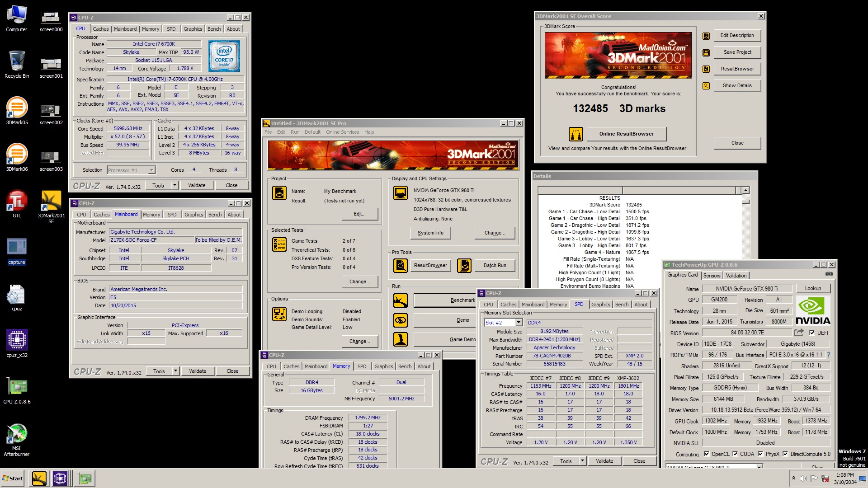Click the Start button on the taskbar
Viewport: 868px width, 488px height.
[x=13, y=479]
